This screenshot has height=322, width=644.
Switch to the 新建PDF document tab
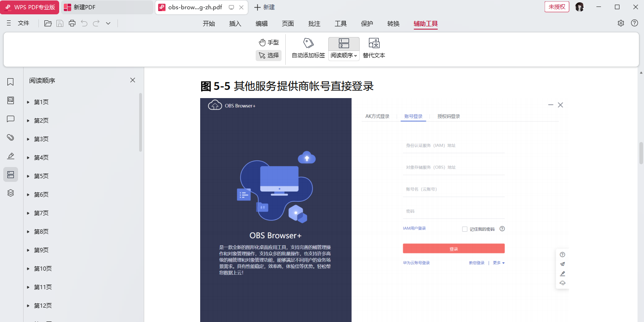(x=107, y=7)
